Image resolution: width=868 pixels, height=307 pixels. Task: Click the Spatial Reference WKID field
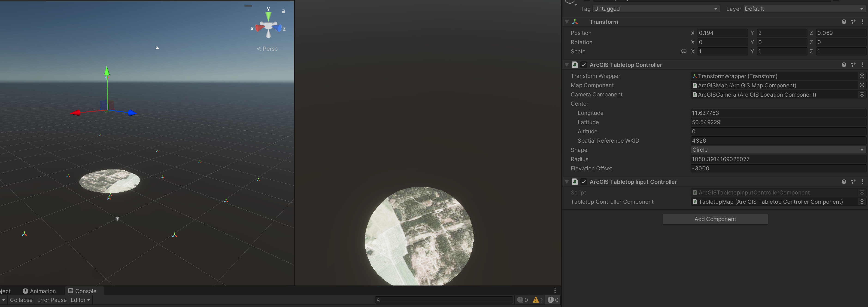click(x=778, y=141)
